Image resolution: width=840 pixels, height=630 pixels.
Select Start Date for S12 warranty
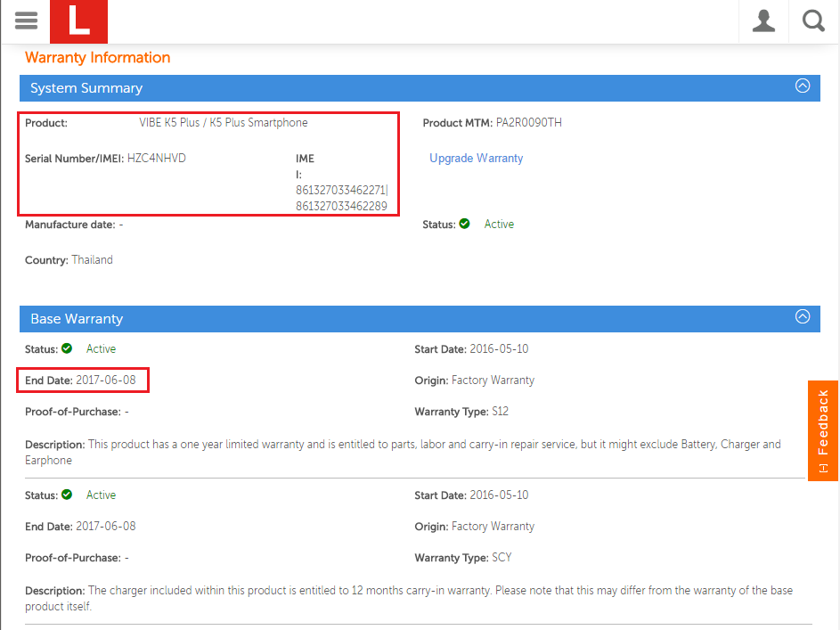pyautogui.click(x=499, y=349)
